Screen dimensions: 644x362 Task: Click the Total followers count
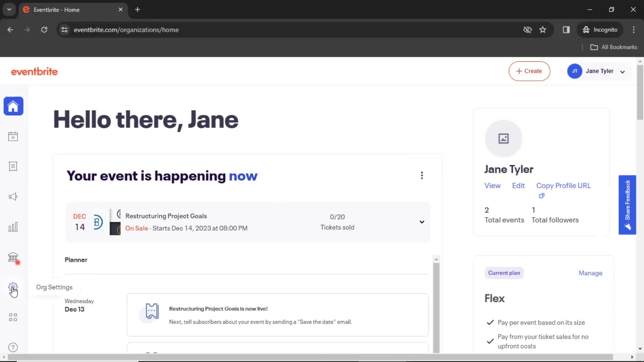(555, 215)
